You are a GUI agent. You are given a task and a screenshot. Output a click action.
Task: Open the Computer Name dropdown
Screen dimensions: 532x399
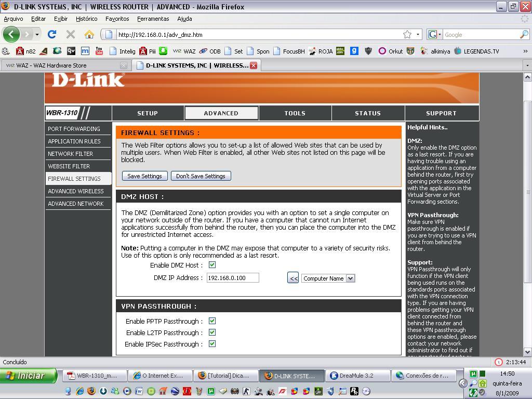328,278
